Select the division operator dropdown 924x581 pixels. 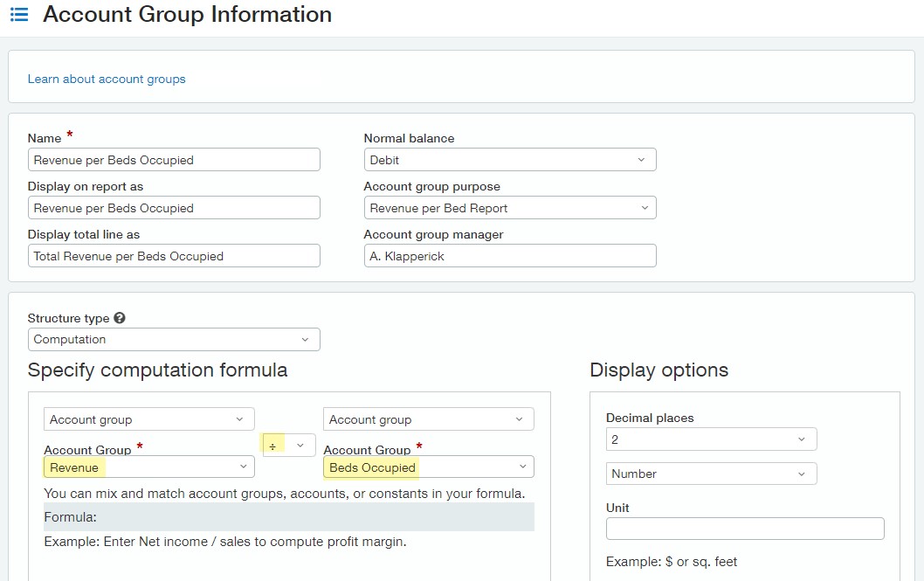(289, 446)
